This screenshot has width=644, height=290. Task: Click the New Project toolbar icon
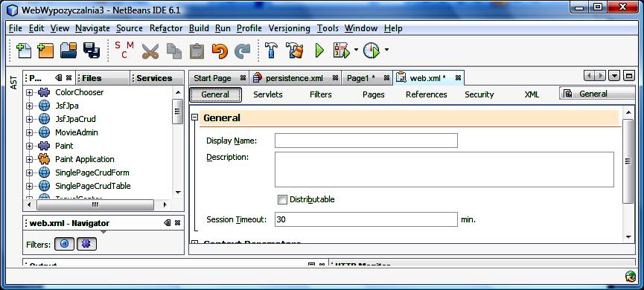click(45, 51)
